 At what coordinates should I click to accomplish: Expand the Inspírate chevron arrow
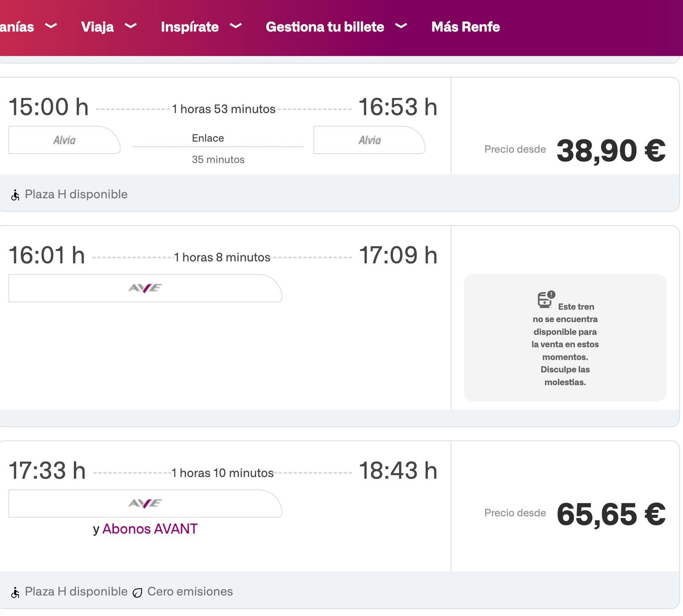[236, 26]
